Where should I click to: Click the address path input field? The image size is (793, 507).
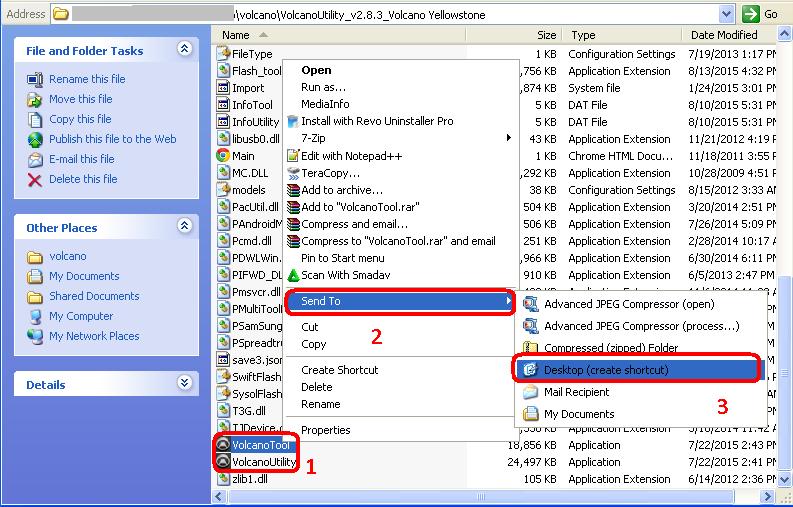click(x=392, y=14)
